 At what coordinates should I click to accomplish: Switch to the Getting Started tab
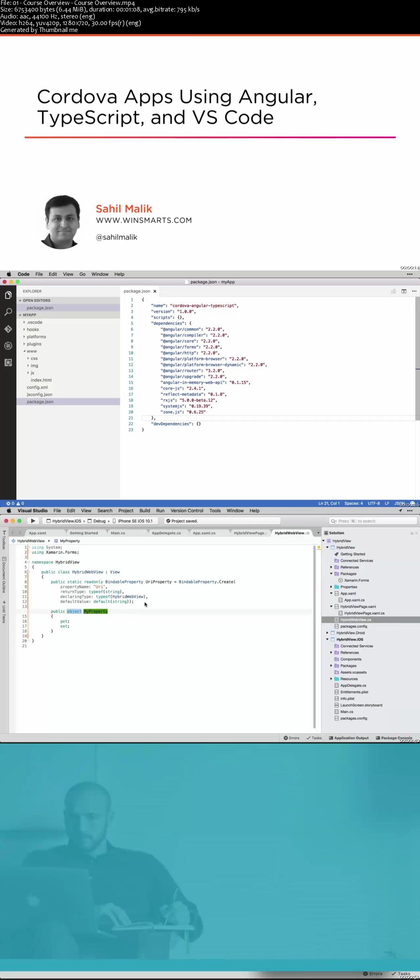[x=84, y=533]
